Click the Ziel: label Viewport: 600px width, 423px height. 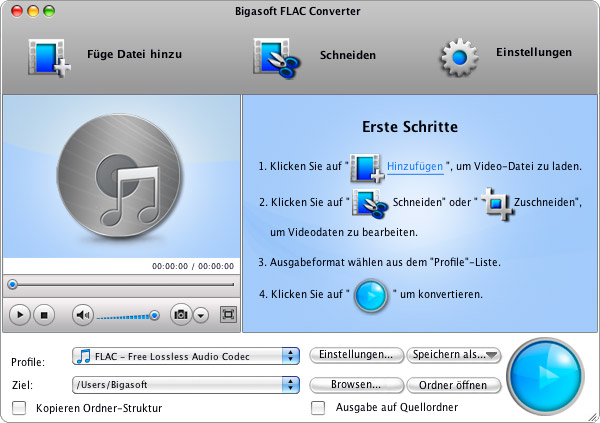(22, 385)
